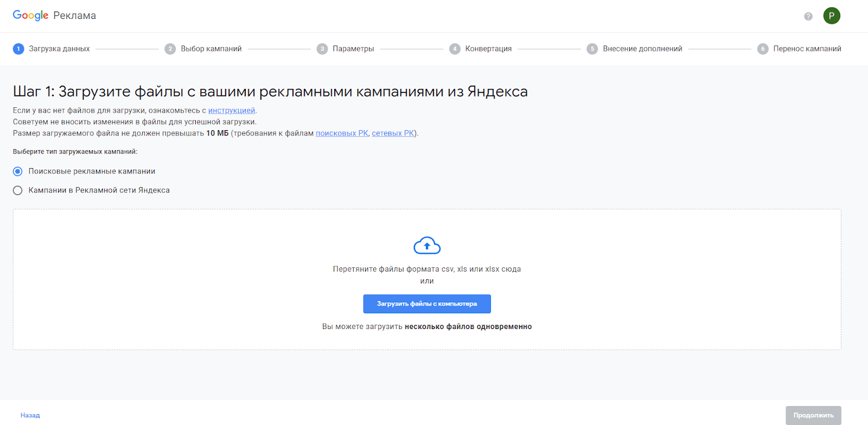The height and width of the screenshot is (425, 868).
Task: Click the file drop zone text Перетяните файлы
Action: pyautogui.click(x=427, y=269)
